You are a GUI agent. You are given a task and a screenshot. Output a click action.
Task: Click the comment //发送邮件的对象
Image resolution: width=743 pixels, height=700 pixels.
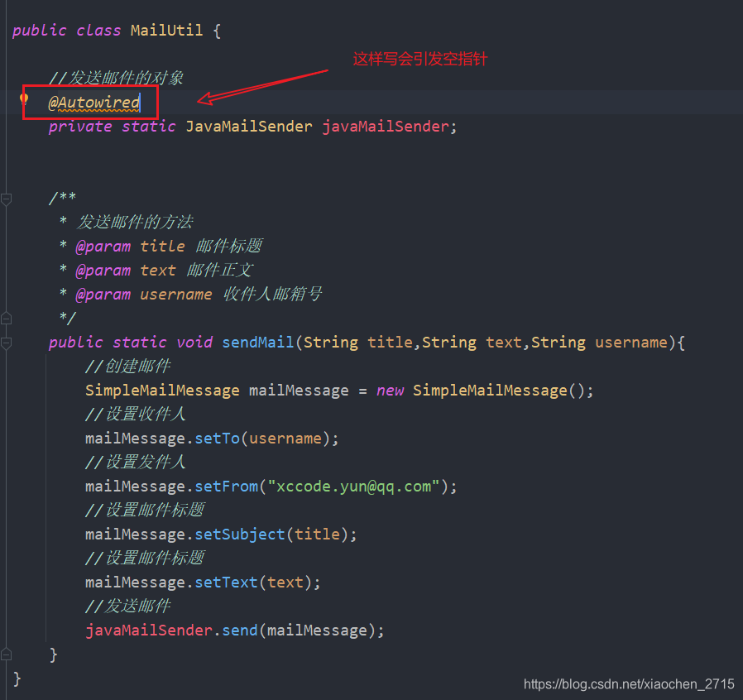point(116,78)
